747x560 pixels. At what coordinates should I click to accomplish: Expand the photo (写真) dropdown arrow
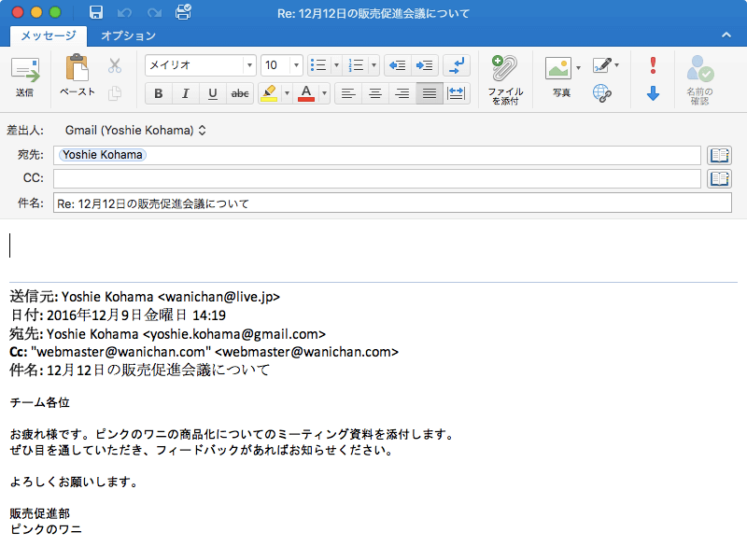[x=578, y=67]
